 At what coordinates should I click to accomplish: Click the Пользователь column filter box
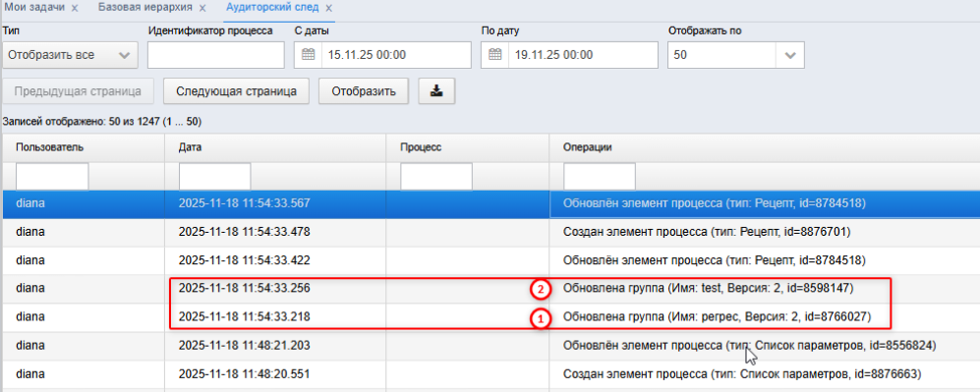(x=52, y=177)
